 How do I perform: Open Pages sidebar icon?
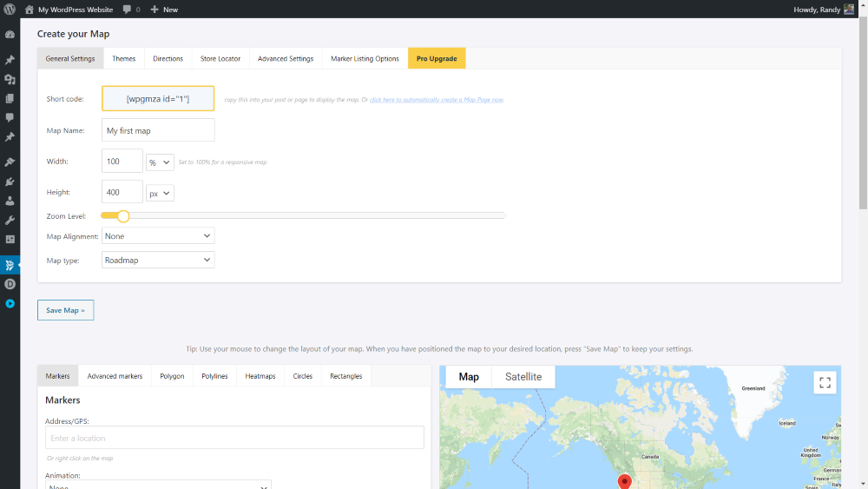(10, 98)
